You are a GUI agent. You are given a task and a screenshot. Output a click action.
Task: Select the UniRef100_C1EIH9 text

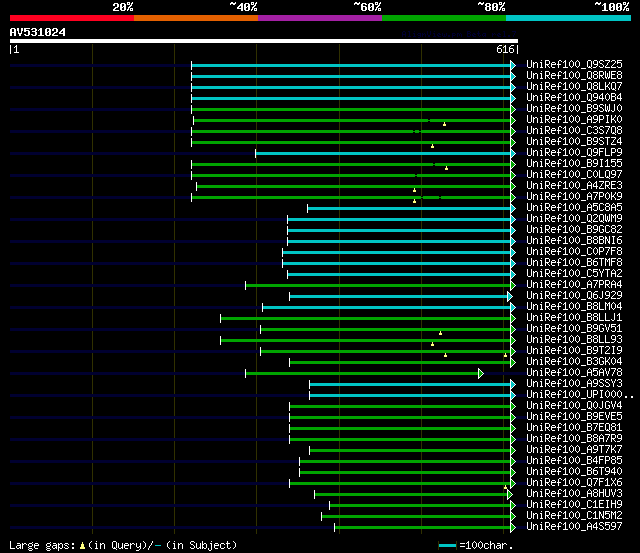pyautogui.click(x=574, y=505)
